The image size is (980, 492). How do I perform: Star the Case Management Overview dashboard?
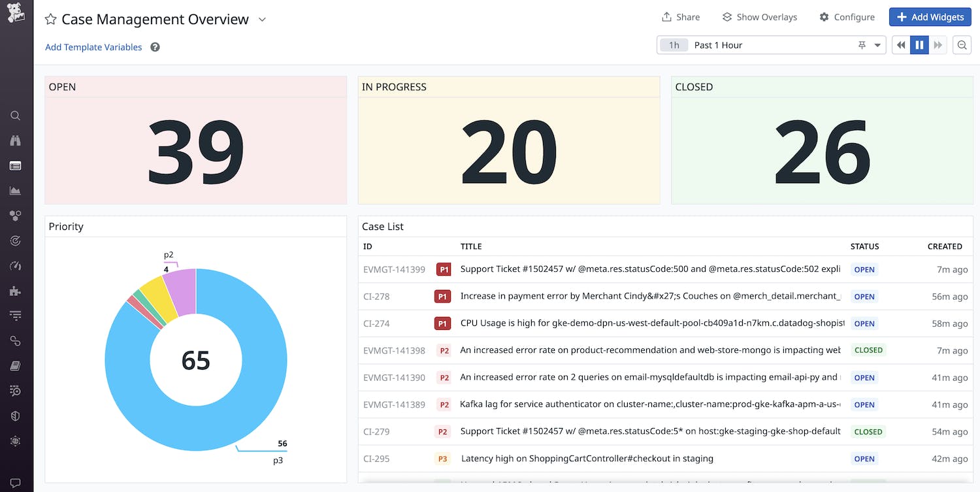50,20
